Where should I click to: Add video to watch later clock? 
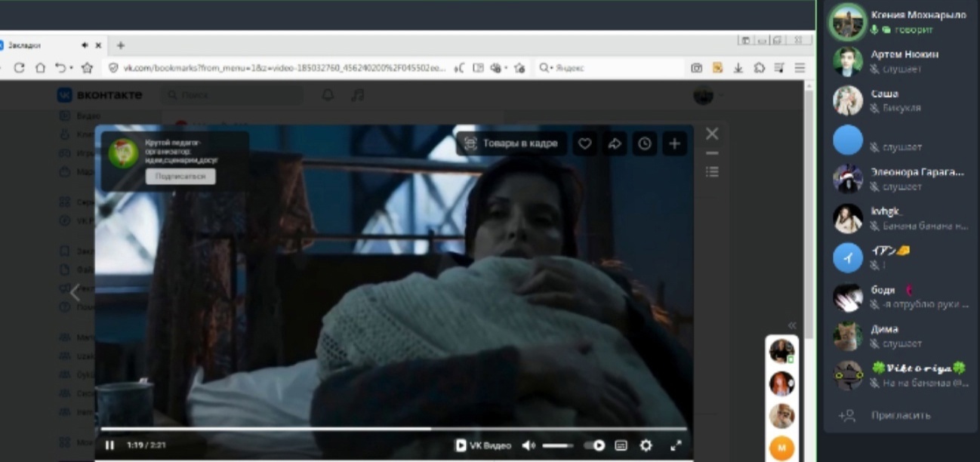point(644,143)
